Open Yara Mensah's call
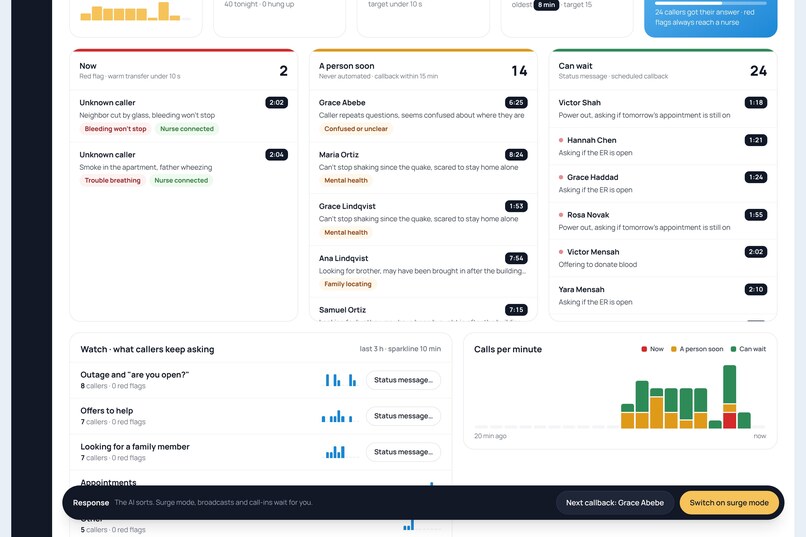 click(x=663, y=295)
